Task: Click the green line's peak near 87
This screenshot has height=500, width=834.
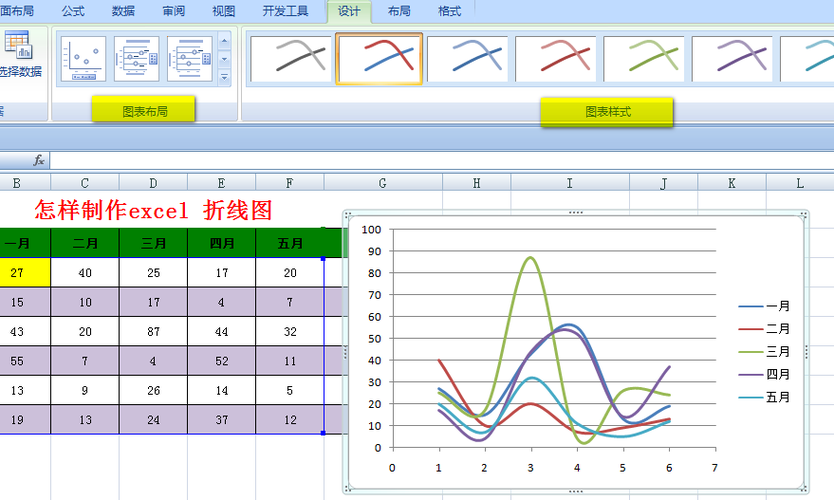Action: click(530, 258)
